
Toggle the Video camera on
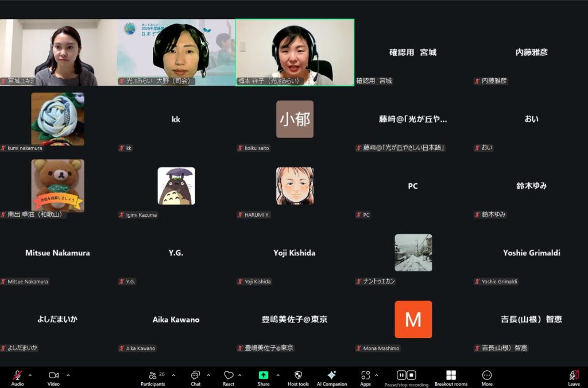tap(53, 375)
